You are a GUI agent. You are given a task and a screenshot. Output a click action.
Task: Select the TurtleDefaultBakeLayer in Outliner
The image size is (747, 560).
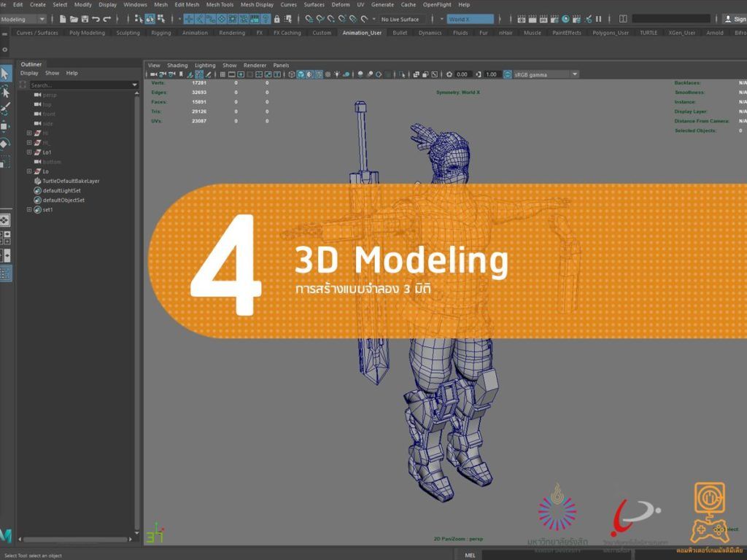[71, 181]
